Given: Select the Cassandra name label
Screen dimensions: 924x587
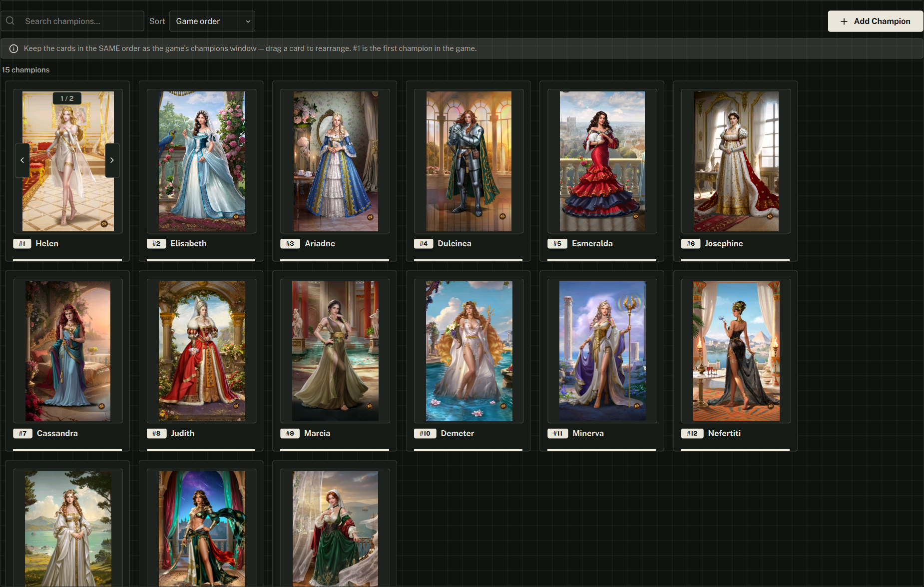Looking at the screenshot, I should click(x=57, y=433).
